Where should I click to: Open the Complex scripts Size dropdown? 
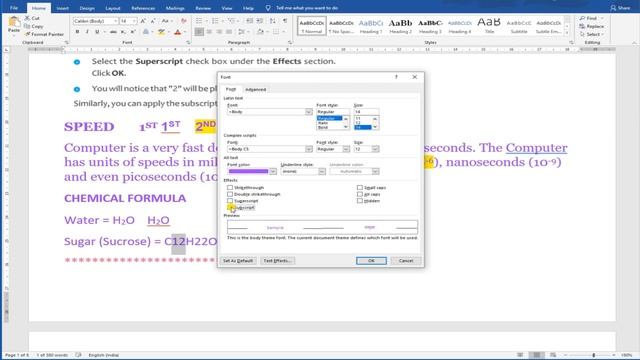tap(375, 149)
